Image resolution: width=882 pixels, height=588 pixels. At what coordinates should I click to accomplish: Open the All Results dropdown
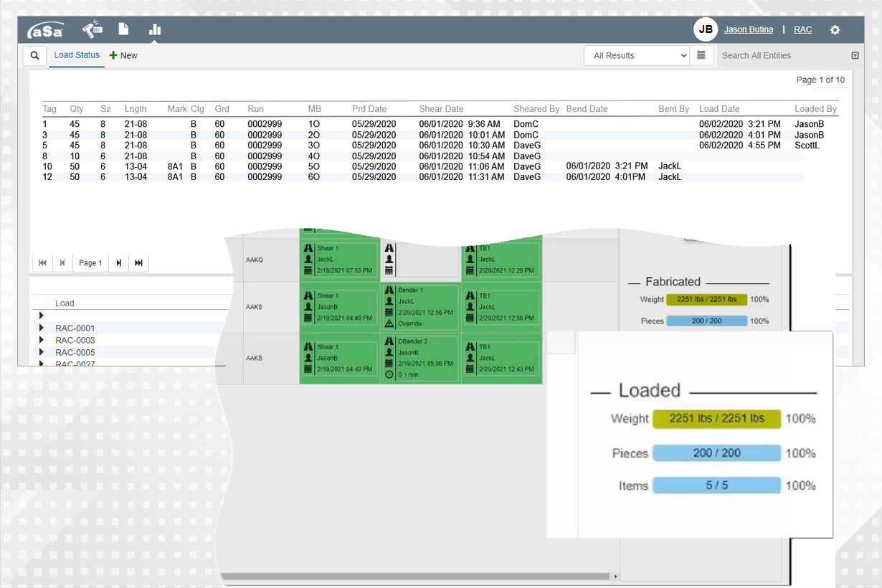click(x=636, y=55)
